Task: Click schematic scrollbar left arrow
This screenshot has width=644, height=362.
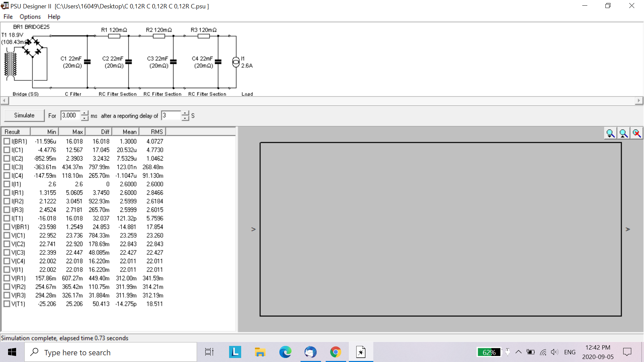Action: point(4,101)
